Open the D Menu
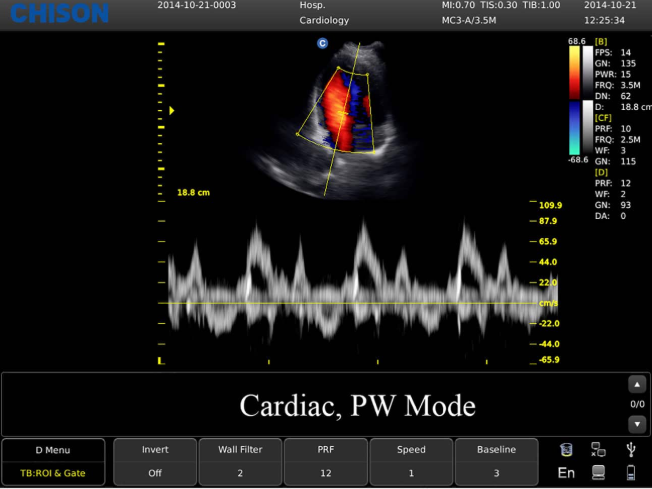 55,450
